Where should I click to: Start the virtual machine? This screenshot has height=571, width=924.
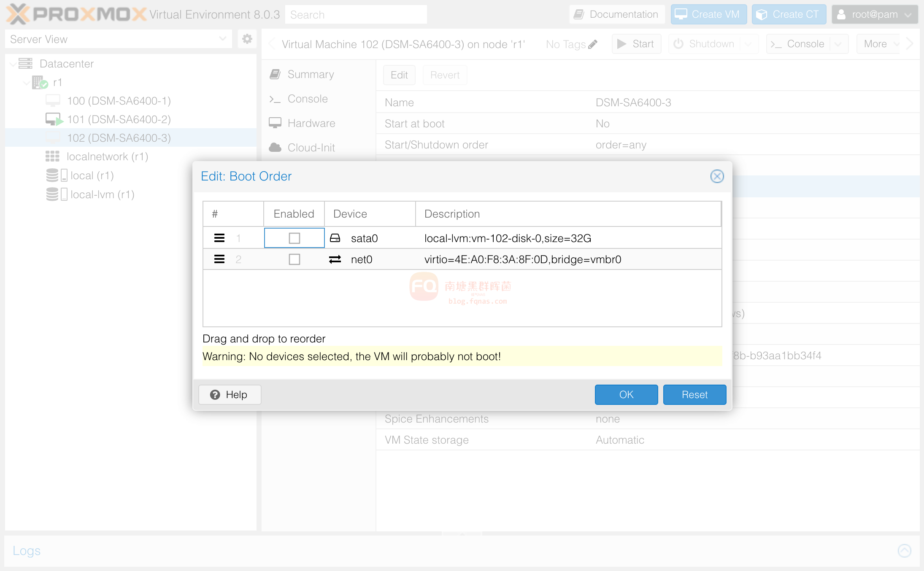[x=636, y=44]
